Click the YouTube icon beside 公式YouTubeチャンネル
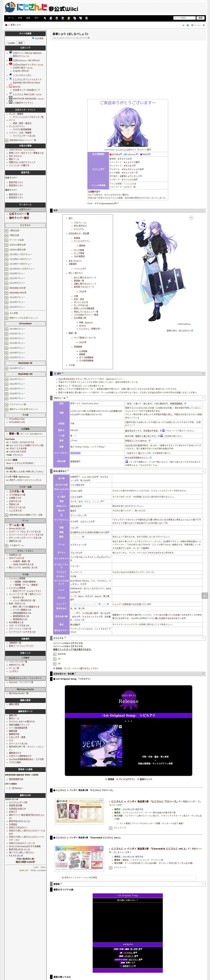210x980 pixels. click(11, 64)
